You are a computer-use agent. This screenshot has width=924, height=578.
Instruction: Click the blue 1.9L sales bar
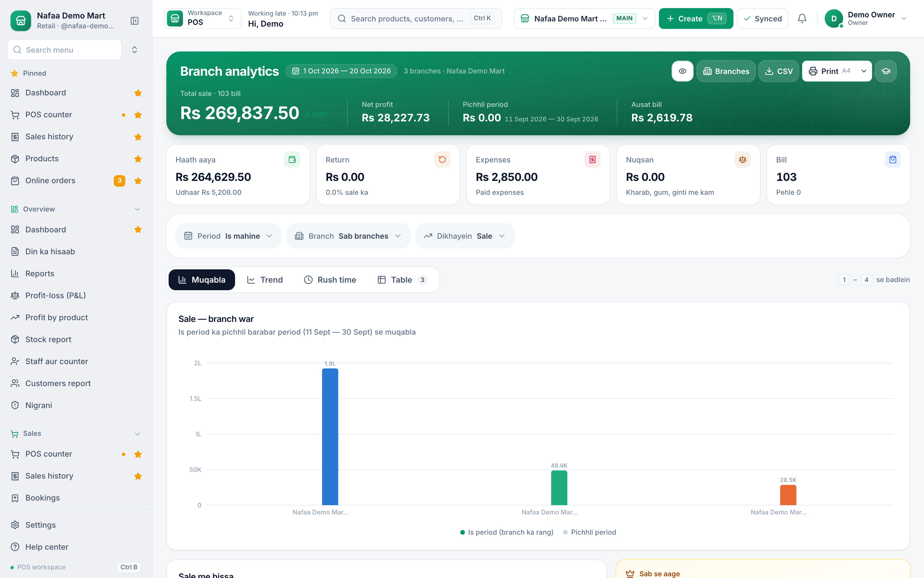(330, 437)
